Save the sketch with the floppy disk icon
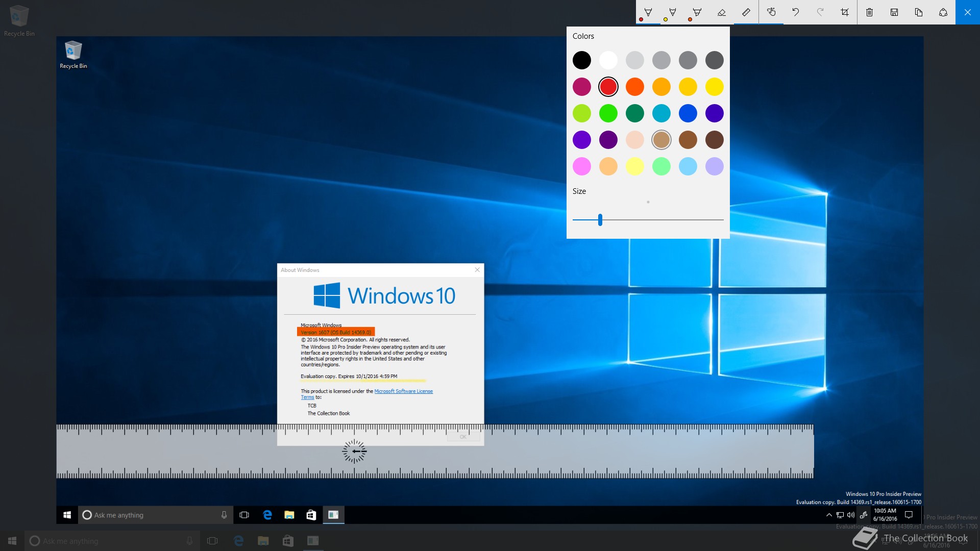Viewport: 980px width, 551px height. 894,12
